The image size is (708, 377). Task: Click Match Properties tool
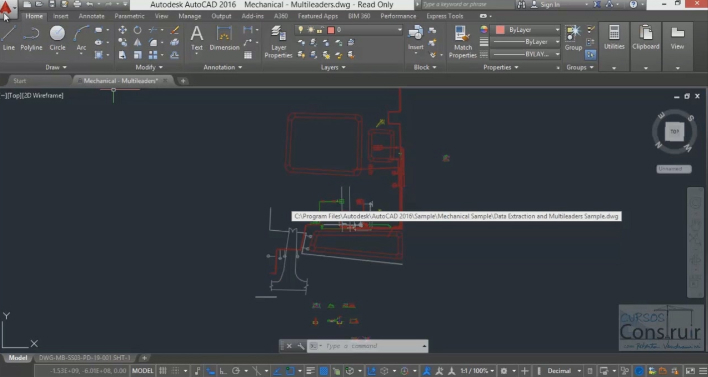pos(462,42)
